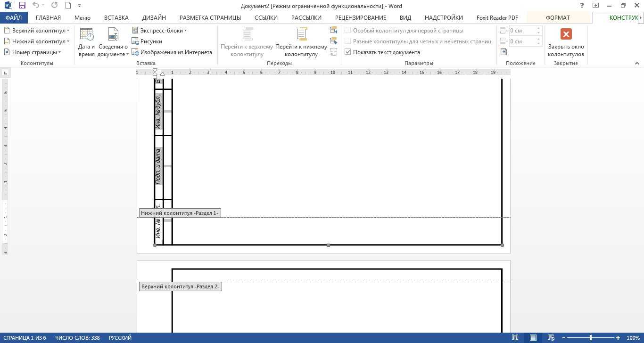Expand the Номер страницы dropdown

click(x=33, y=52)
